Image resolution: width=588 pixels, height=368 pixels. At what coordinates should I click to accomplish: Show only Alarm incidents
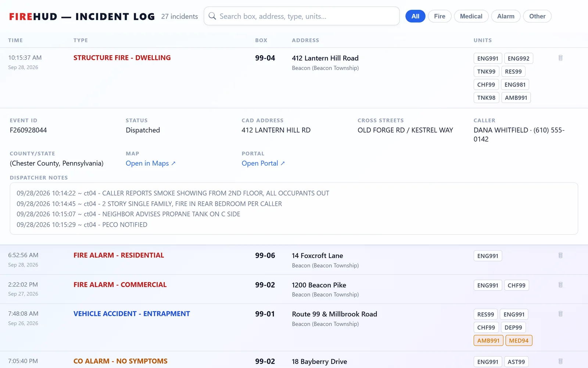coord(506,16)
